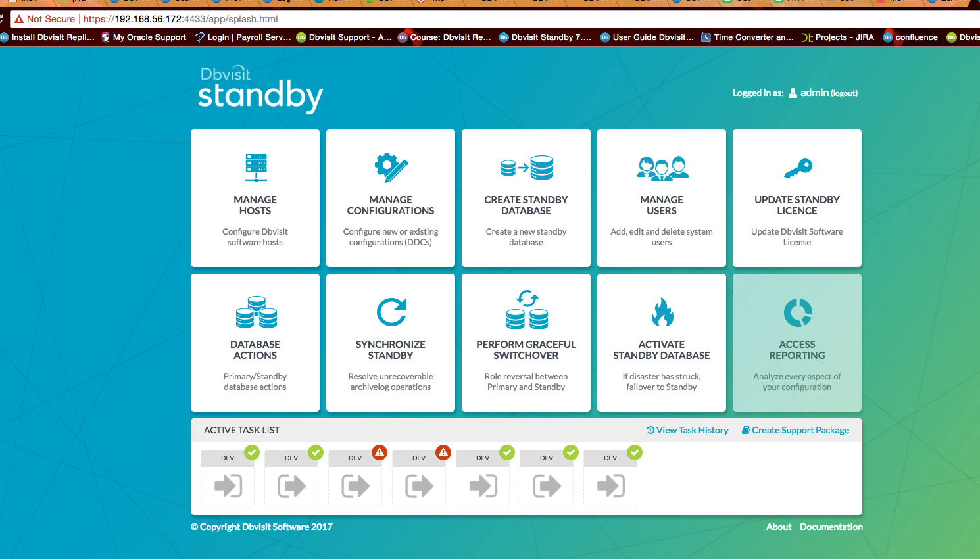980x559 pixels.
Task: Open Database Actions via its stacked-databases icon
Action: pyautogui.click(x=256, y=312)
